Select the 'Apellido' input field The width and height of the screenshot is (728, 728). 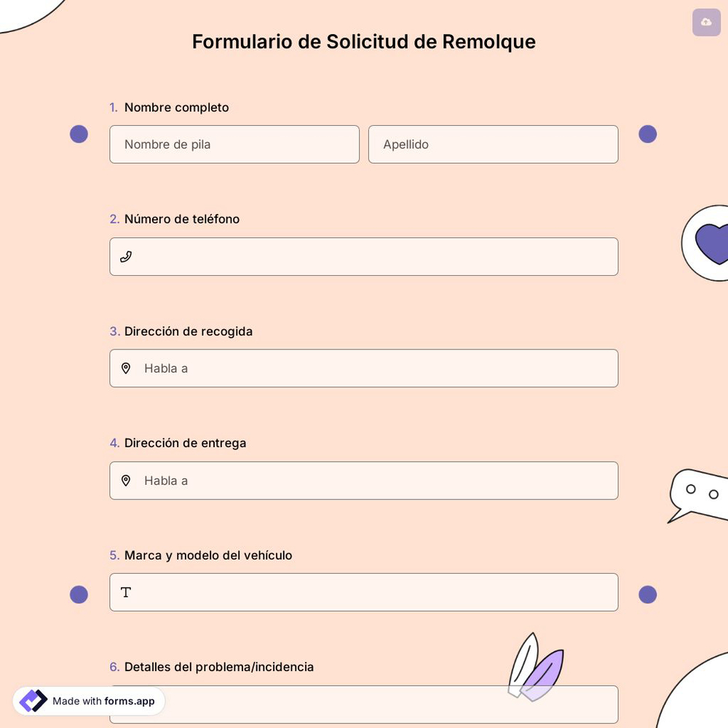(x=493, y=144)
